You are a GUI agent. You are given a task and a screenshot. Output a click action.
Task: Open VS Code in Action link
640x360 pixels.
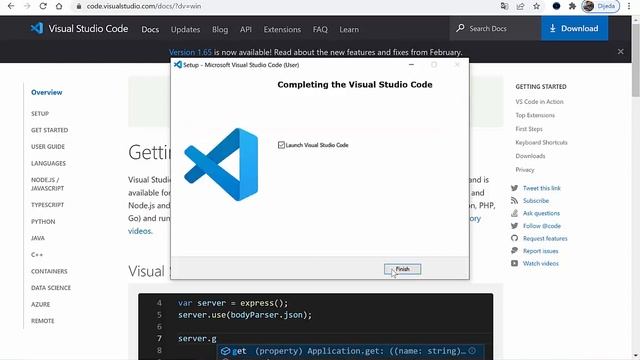coord(539,102)
